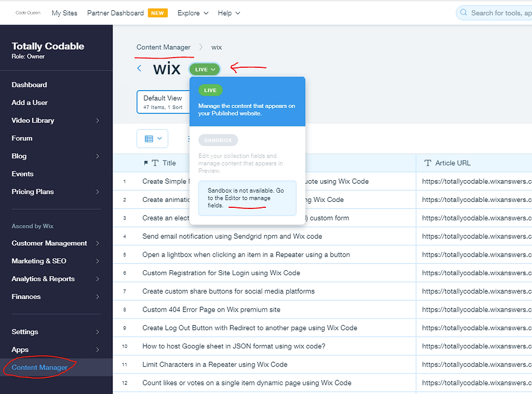Open My Sites in top navigation

[65, 13]
